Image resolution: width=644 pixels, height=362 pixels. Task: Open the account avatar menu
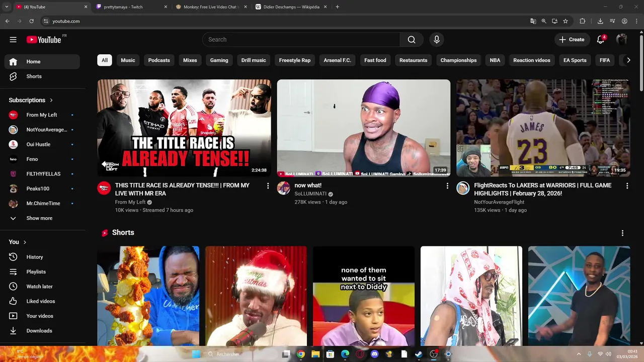tap(622, 40)
